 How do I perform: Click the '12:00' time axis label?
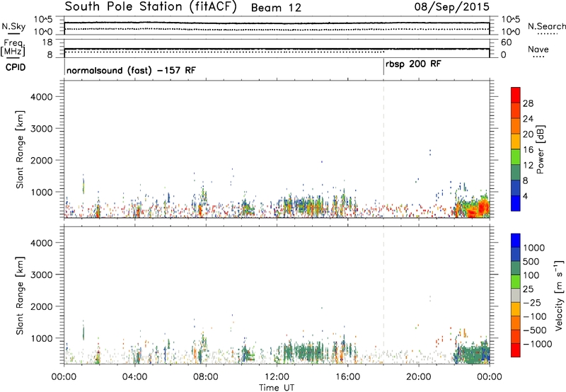(277, 376)
